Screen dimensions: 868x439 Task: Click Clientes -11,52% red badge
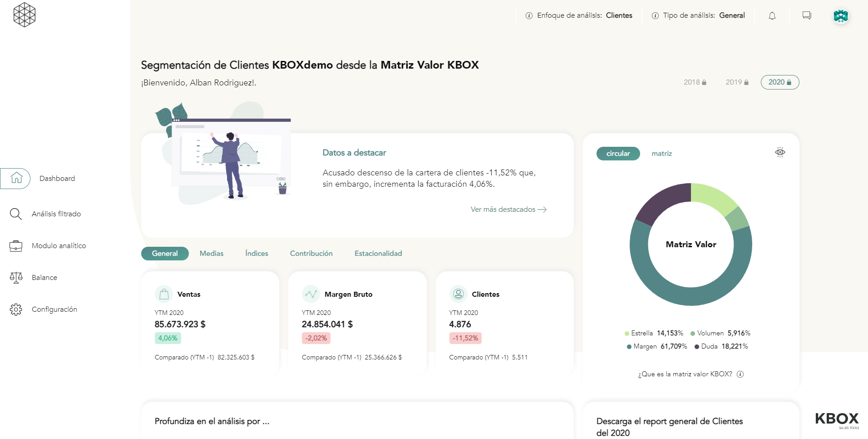click(465, 338)
